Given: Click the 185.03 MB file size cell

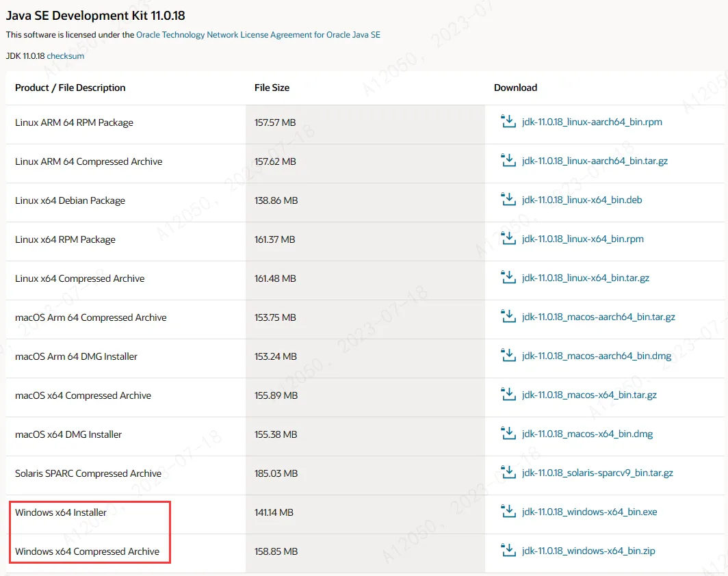Looking at the screenshot, I should 365,475.
